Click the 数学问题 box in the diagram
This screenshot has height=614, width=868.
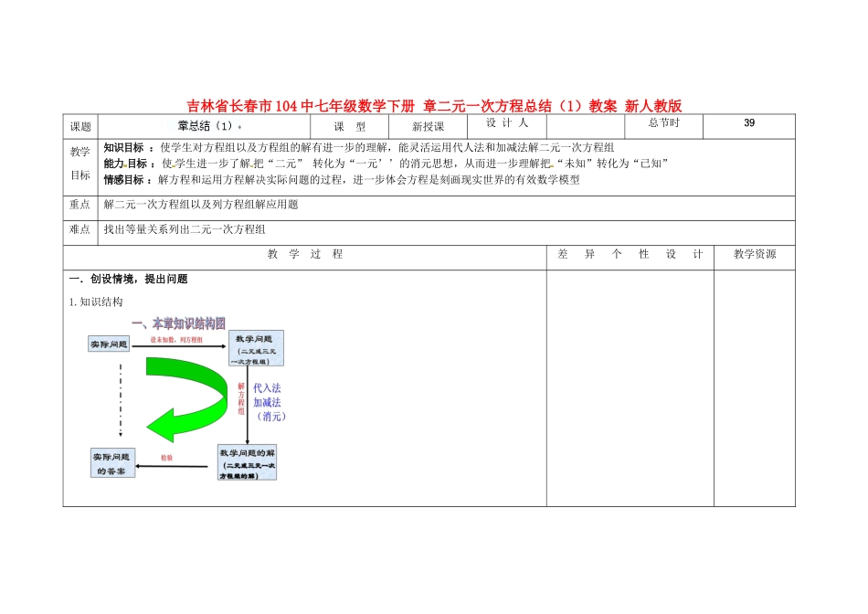click(257, 348)
